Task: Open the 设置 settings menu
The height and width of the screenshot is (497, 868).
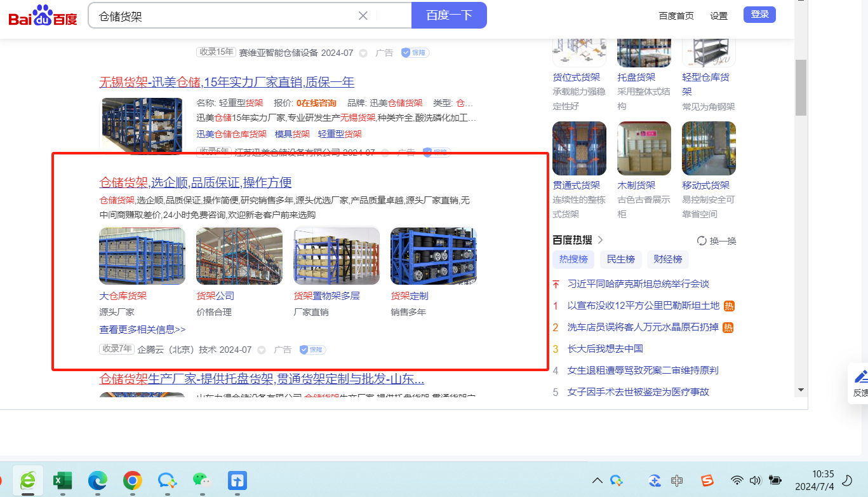Action: (x=719, y=16)
